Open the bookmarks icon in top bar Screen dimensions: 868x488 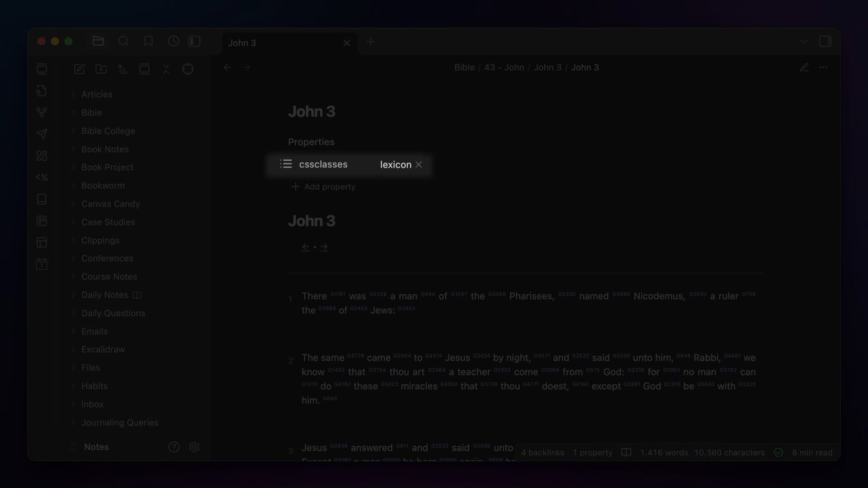[x=148, y=42]
